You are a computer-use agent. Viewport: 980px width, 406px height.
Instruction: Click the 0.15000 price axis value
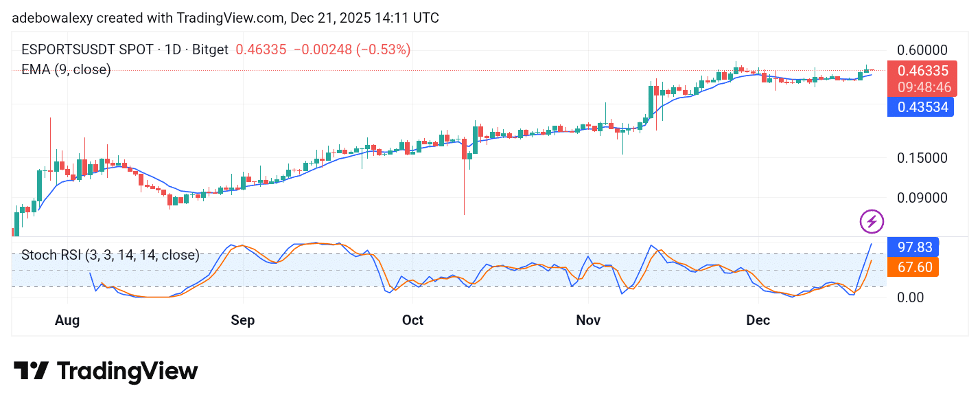[922, 158]
